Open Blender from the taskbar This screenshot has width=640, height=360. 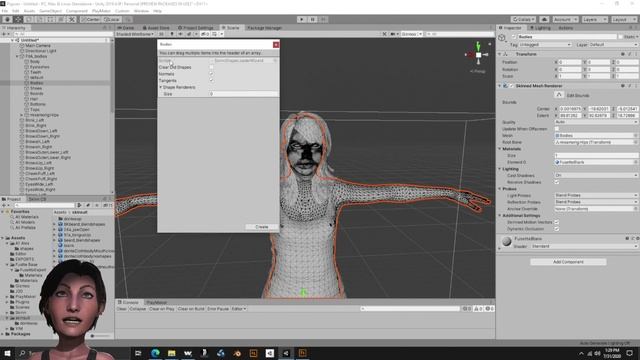coord(237,353)
